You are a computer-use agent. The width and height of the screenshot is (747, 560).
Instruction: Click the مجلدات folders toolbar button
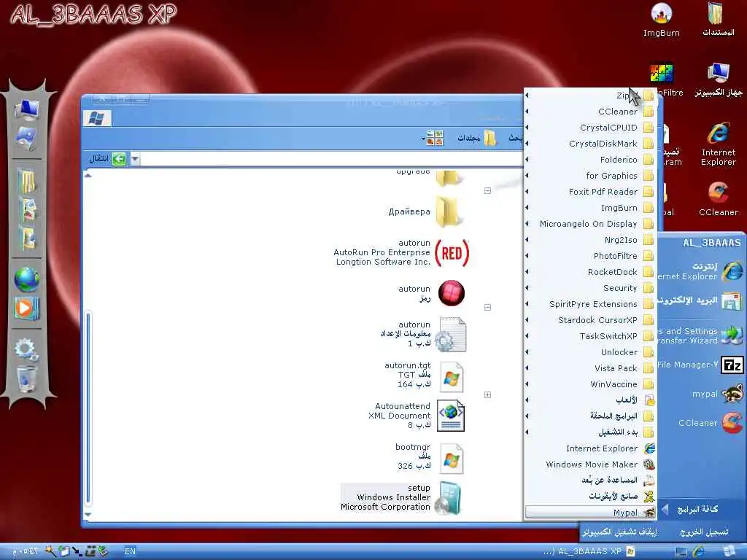tap(476, 138)
